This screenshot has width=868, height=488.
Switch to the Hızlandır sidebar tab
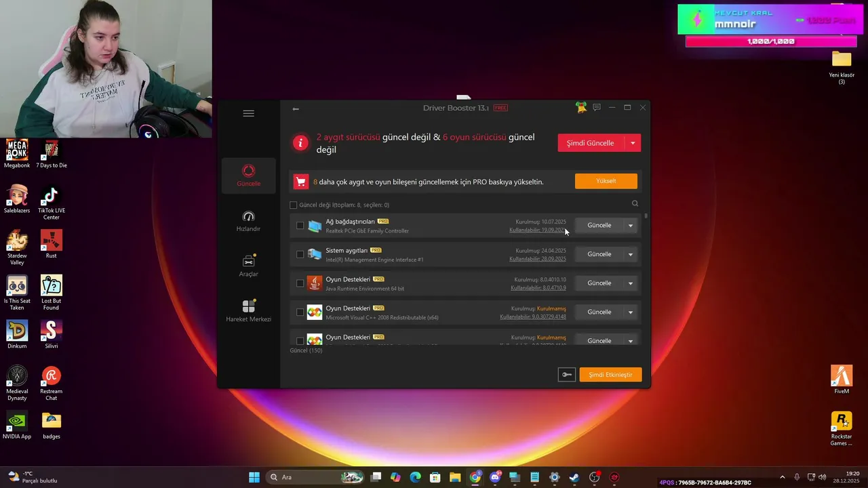(248, 221)
